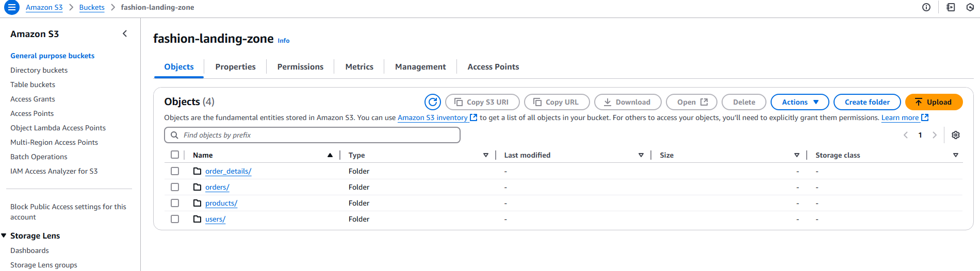The width and height of the screenshot is (980, 271).
Task: Click Info link beside bucket title
Action: (x=284, y=41)
